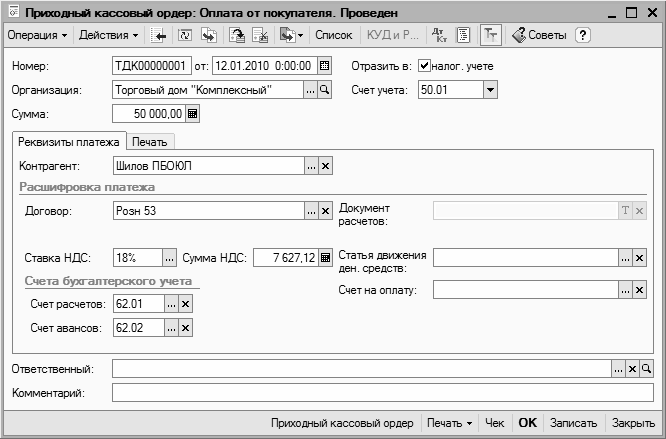The image size is (666, 439).
Task: Click the Закрыть button
Action: click(x=633, y=423)
